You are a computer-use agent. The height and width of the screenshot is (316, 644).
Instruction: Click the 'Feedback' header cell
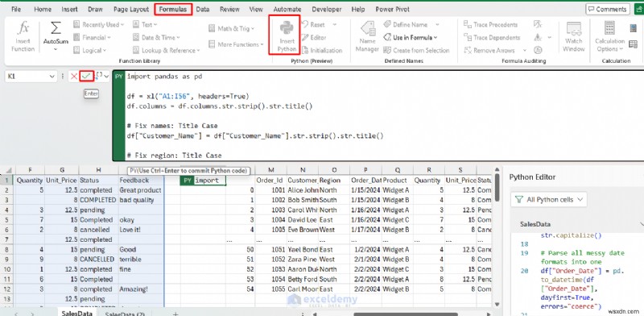[141, 181]
